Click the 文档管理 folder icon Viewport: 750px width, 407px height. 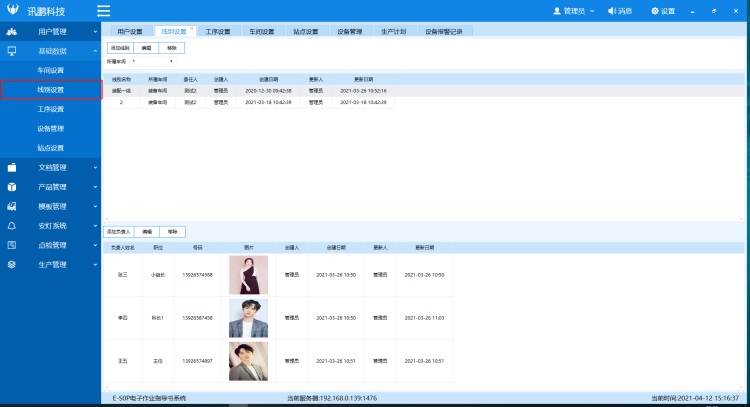click(12, 167)
